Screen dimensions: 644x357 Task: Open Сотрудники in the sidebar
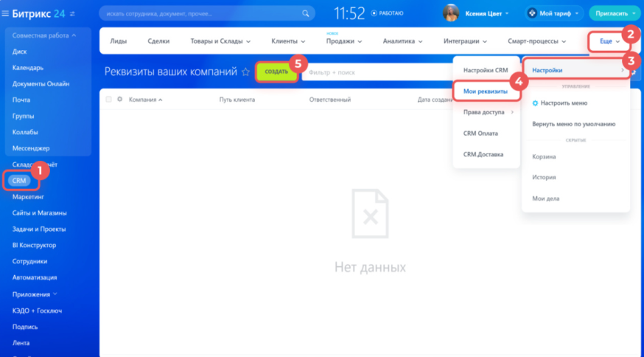29,261
